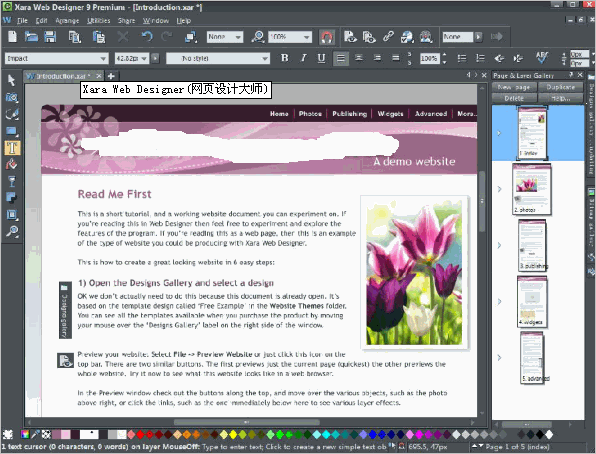
Task: Select the Zoom tool in left toolbar
Action: [12, 231]
